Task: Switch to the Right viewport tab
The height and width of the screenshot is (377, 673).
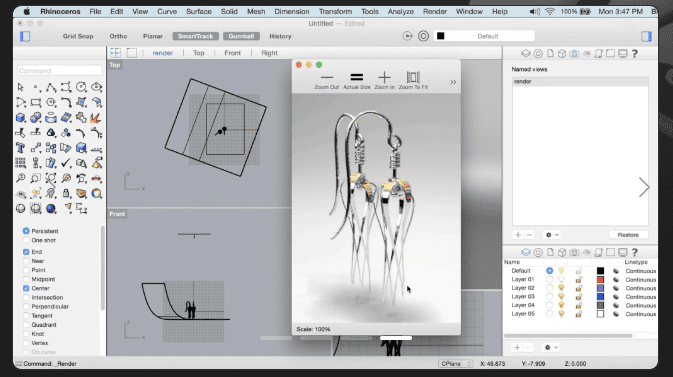Action: tap(269, 53)
